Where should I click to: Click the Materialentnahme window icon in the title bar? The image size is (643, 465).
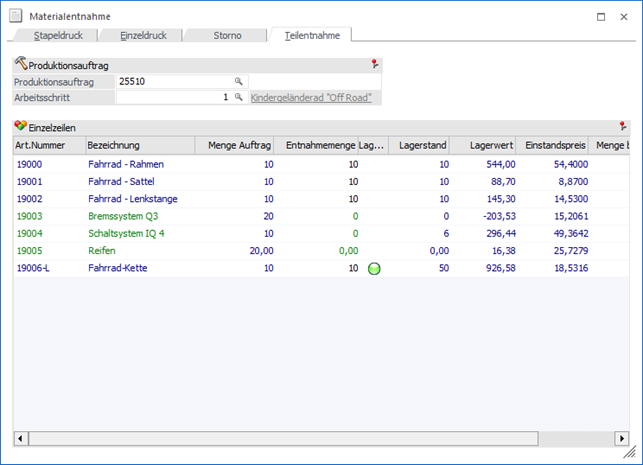point(16,16)
